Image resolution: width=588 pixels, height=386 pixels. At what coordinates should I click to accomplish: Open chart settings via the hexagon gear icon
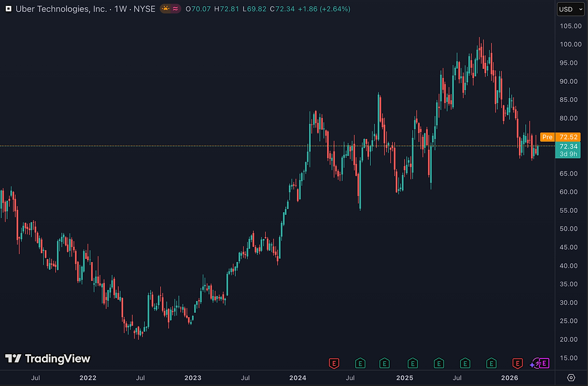pos(571,378)
